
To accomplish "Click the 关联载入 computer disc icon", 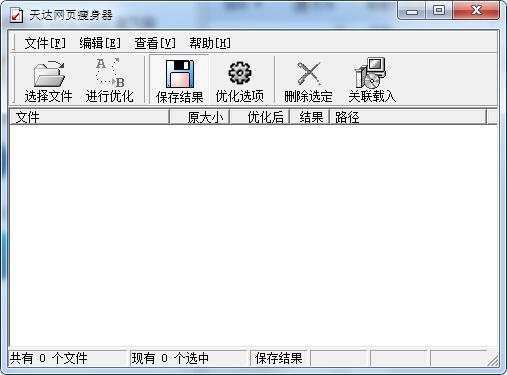I will click(x=371, y=72).
